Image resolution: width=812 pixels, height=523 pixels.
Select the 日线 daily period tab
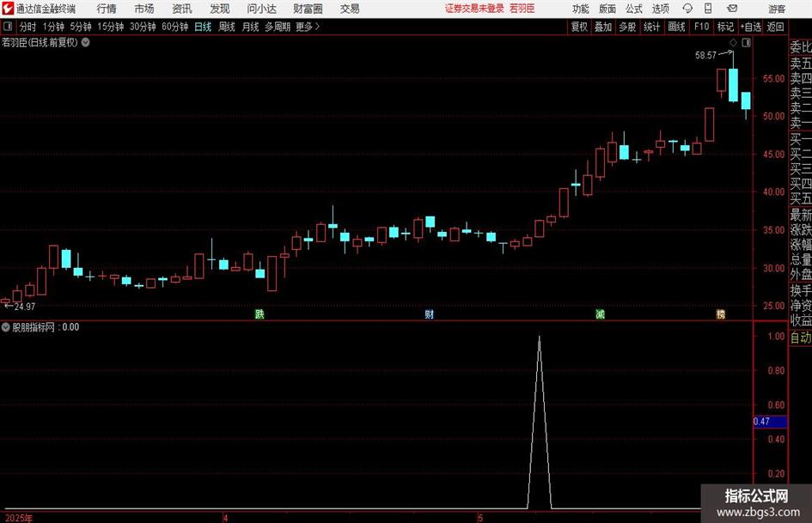[x=203, y=27]
